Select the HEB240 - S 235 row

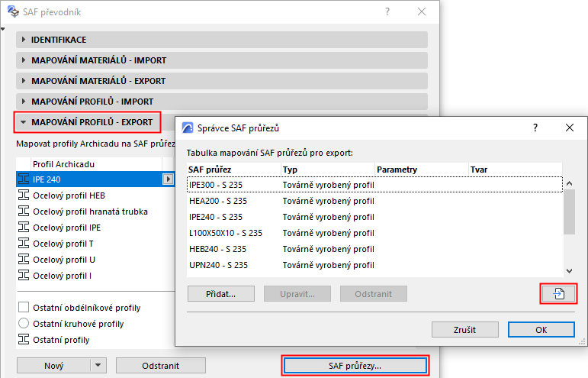point(374,249)
